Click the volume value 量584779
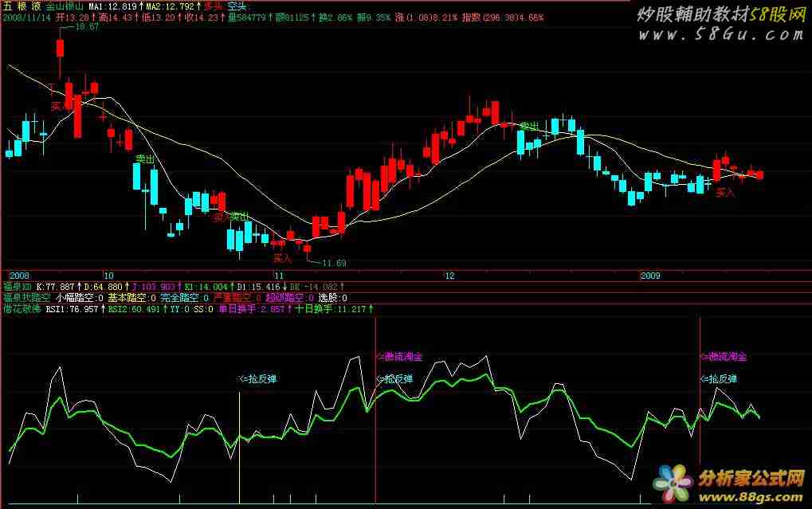Image resolution: width=812 pixels, height=509 pixels. tap(246, 17)
